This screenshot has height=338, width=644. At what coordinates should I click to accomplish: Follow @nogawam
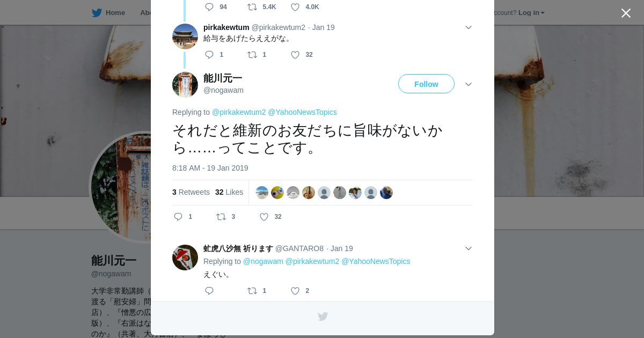pos(426,84)
